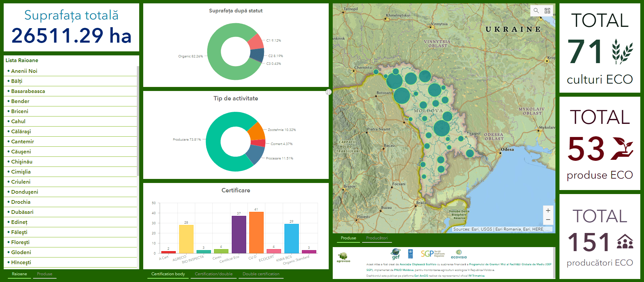Click the blue C2 donut segment
Image resolution: width=644 pixels, height=282 pixels.
pos(257,55)
